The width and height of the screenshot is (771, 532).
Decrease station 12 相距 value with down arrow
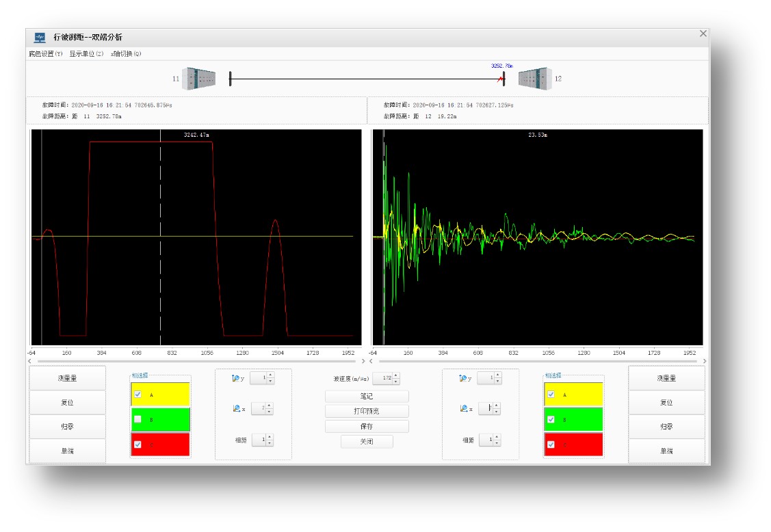(x=497, y=443)
